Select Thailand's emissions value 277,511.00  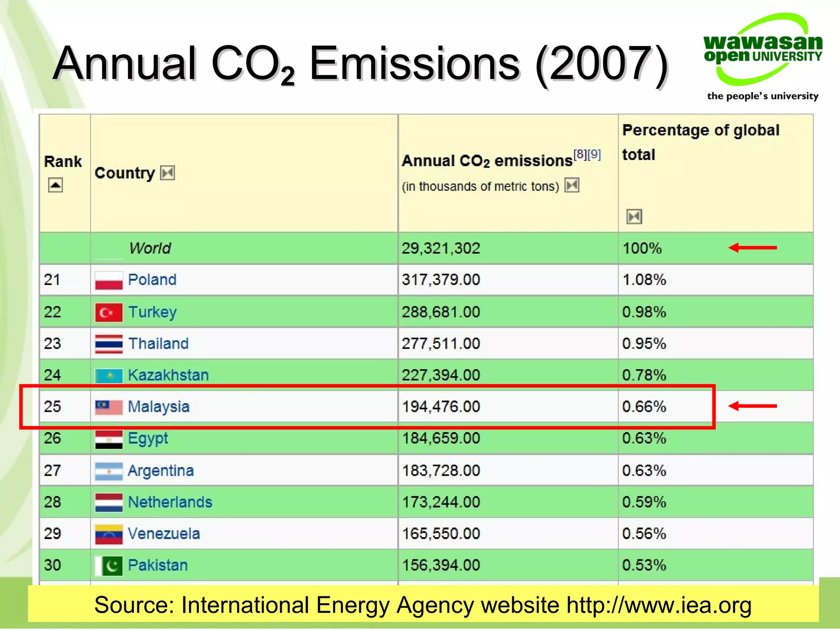(441, 343)
